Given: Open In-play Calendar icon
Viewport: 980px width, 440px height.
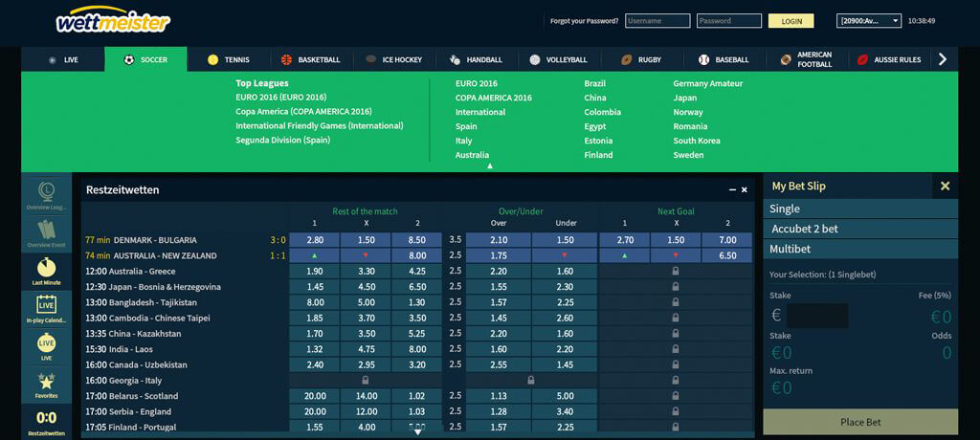Looking at the screenshot, I should (46, 309).
